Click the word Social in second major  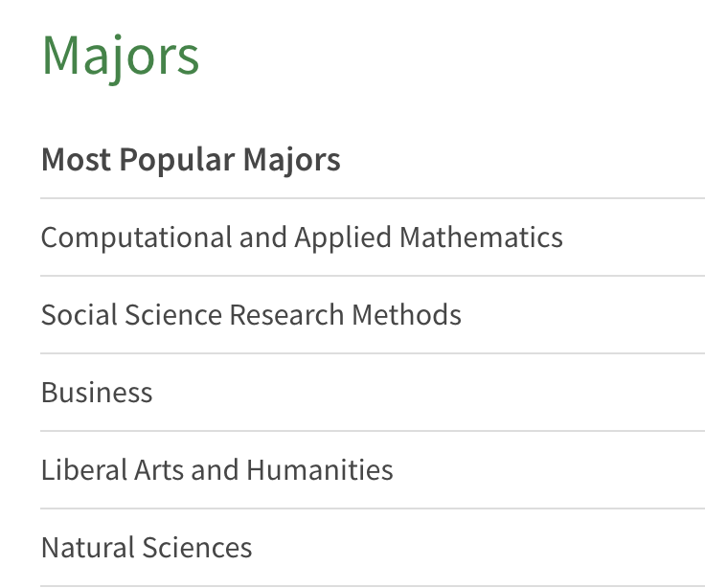pos(80,314)
